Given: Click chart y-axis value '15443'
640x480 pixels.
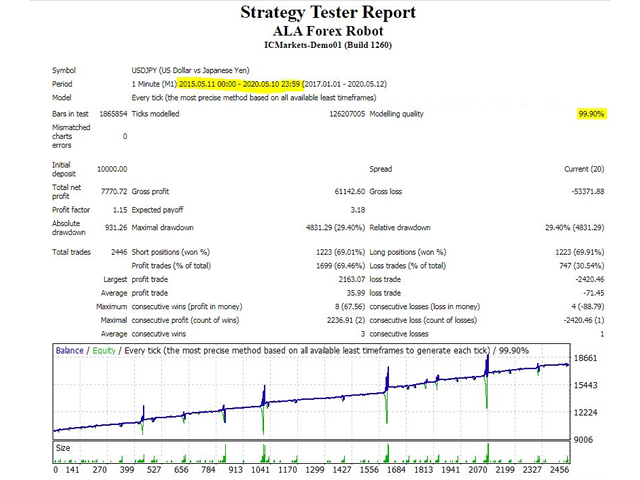Looking at the screenshot, I should (585, 385).
